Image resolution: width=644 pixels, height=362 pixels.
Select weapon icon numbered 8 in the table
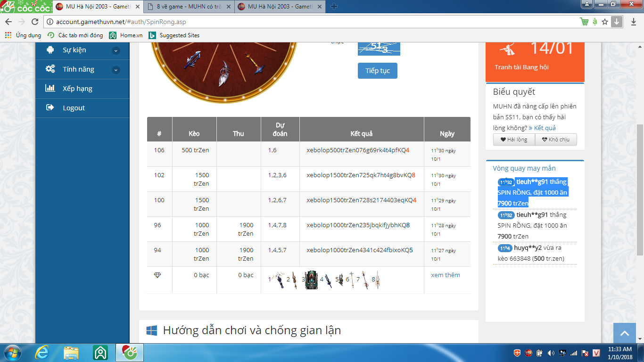click(x=378, y=280)
